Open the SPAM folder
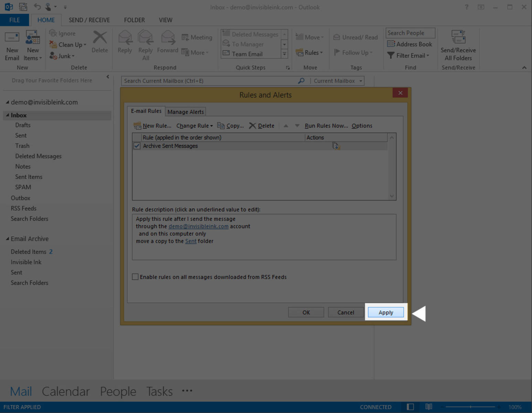Screen dimensions: 532x413 [23, 187]
